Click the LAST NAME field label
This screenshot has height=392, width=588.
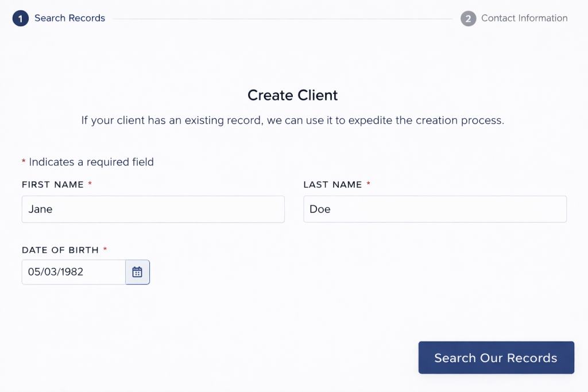(x=332, y=185)
